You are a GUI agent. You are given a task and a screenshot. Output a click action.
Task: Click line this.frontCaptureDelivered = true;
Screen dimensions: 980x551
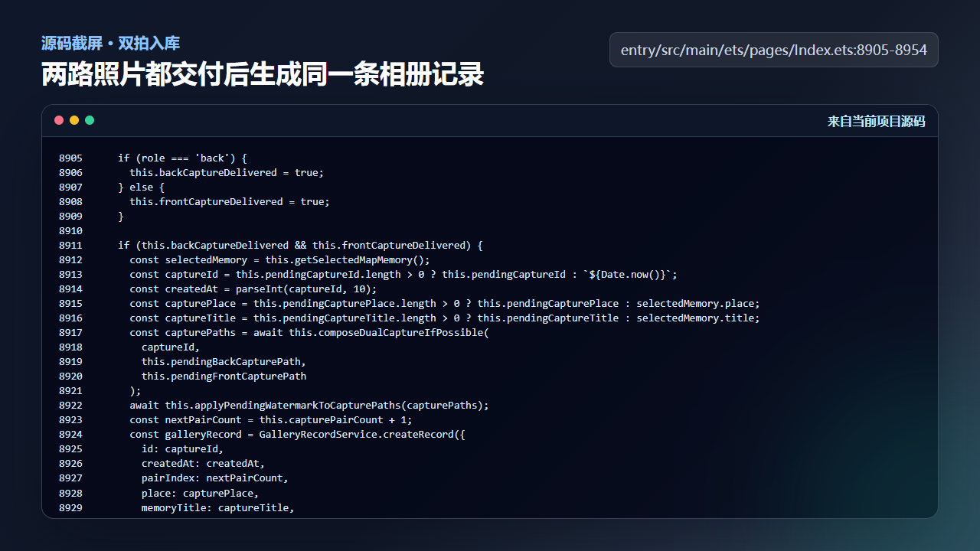click(230, 201)
